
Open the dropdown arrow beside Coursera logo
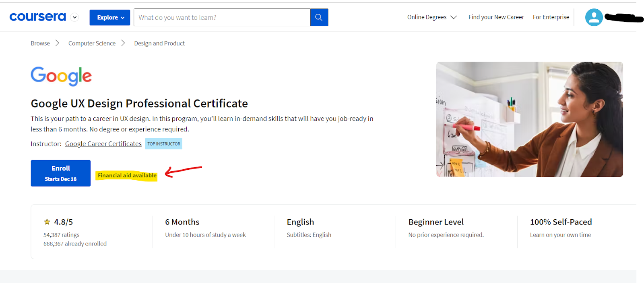coord(74,17)
